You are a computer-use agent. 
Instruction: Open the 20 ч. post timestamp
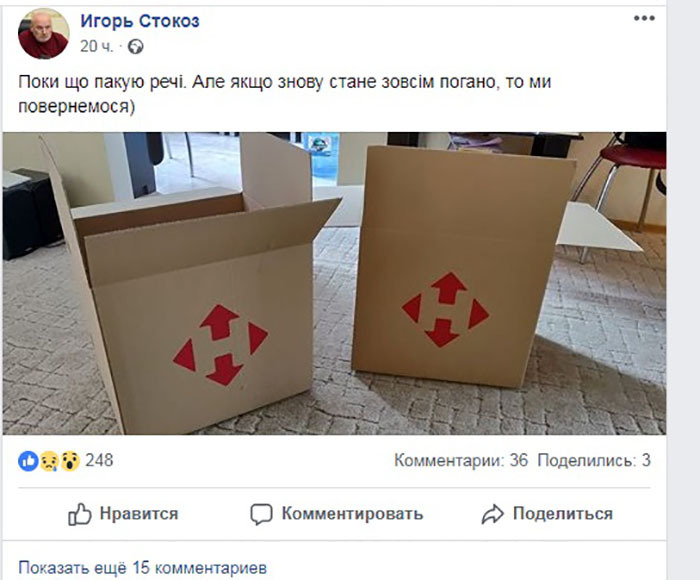point(96,46)
